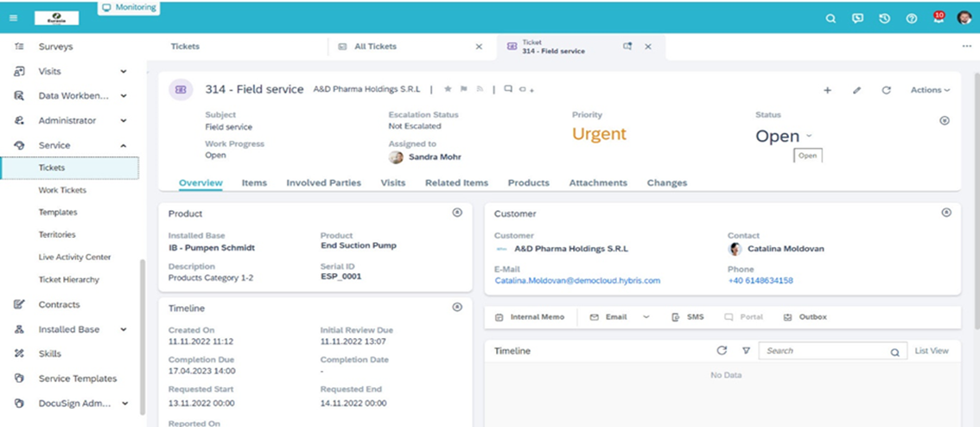
Task: Close the Ticket 314 tab
Action: [648, 47]
